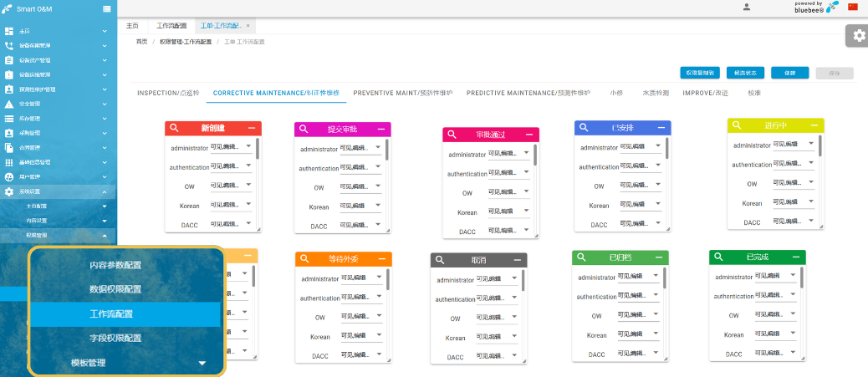
Task: Select the 水质检测 tab
Action: point(656,93)
